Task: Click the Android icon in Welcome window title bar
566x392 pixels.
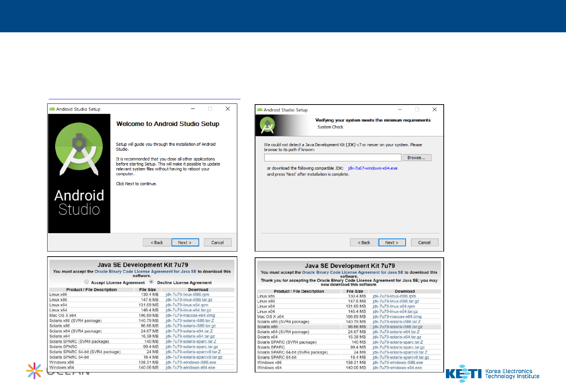Action: (52, 109)
